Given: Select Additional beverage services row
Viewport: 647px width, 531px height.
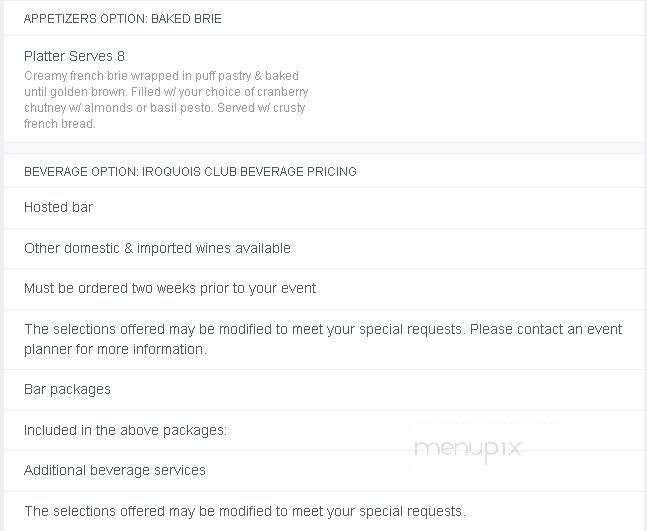Looking at the screenshot, I should click(324, 470).
